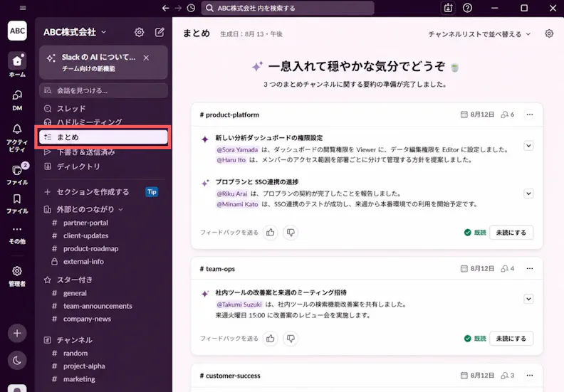Toggle the チャンネル section
This screenshot has width=564, height=392.
coord(68,340)
